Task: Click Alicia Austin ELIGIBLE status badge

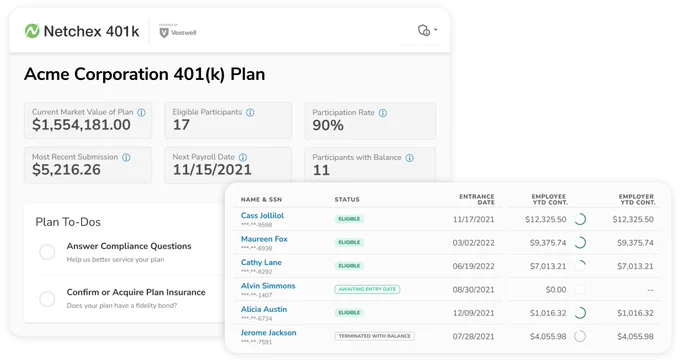Action: [349, 313]
